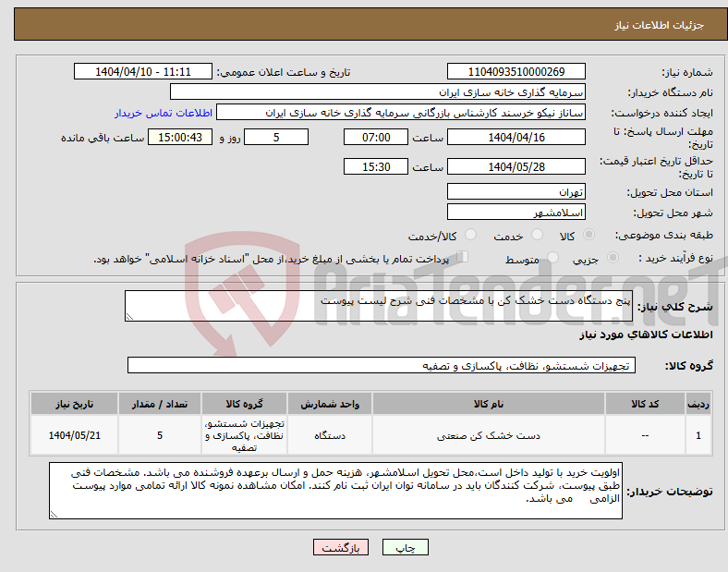
Task: Click the نام کالا column header
Action: [x=489, y=404]
